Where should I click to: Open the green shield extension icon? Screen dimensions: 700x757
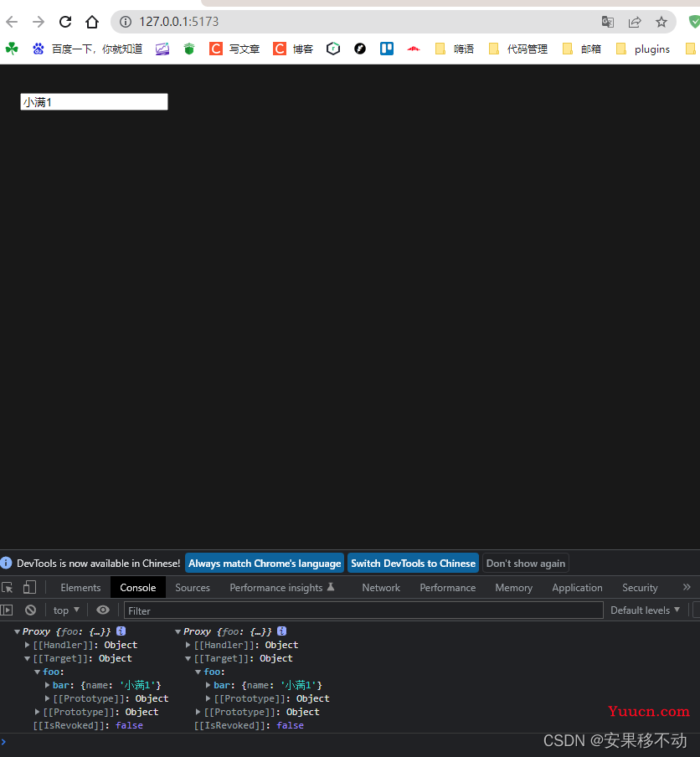point(694,22)
